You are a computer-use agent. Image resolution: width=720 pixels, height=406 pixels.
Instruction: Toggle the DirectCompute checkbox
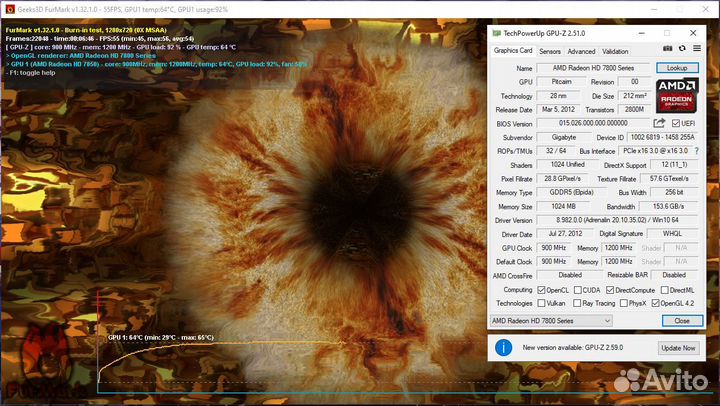coord(610,290)
